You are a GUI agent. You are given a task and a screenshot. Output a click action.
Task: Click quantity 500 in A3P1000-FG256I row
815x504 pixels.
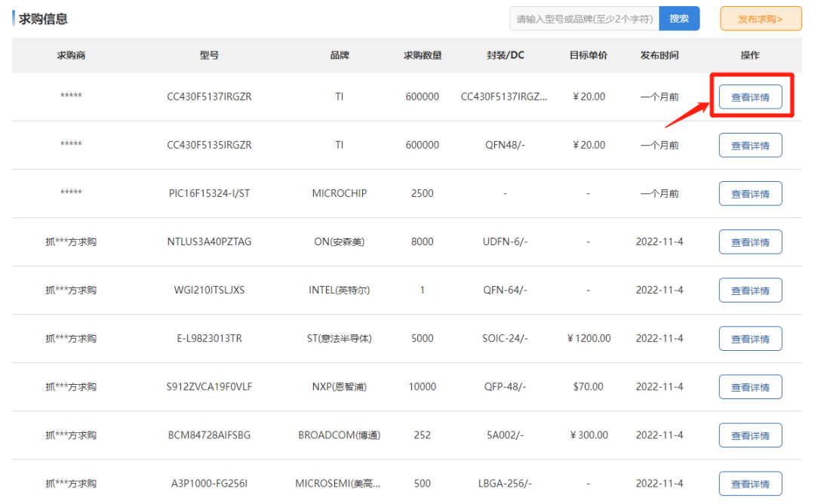[x=422, y=483]
